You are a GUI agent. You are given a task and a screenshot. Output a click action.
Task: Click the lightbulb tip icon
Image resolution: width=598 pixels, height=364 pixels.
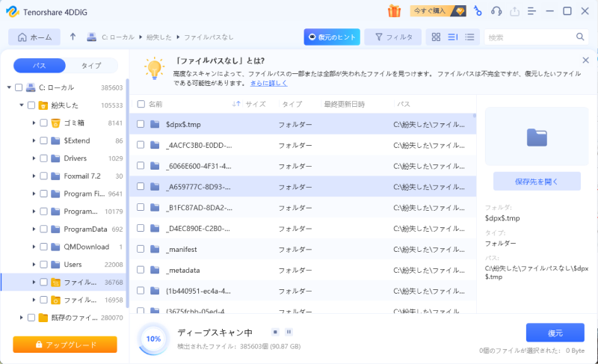(154, 69)
